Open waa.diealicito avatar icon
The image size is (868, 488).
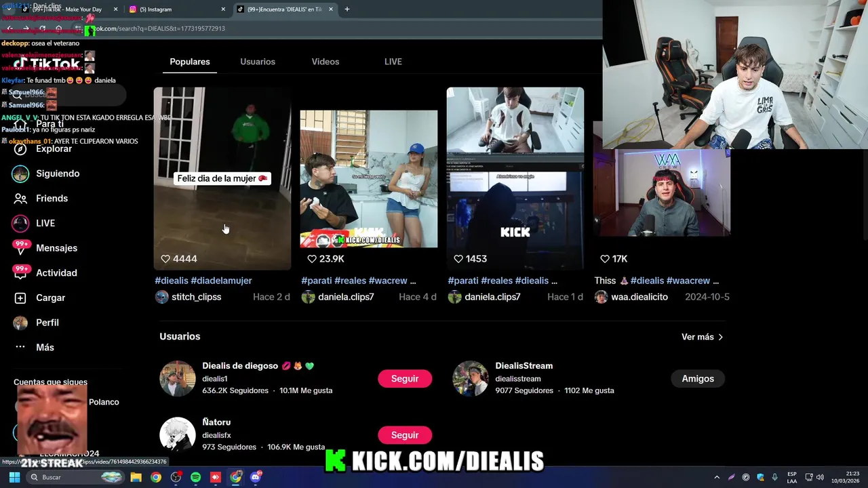click(x=601, y=297)
